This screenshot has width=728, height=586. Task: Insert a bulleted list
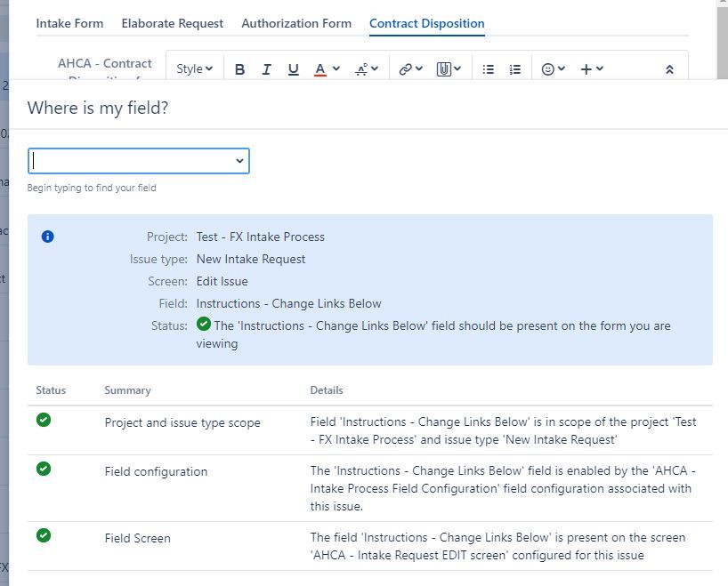coord(488,68)
